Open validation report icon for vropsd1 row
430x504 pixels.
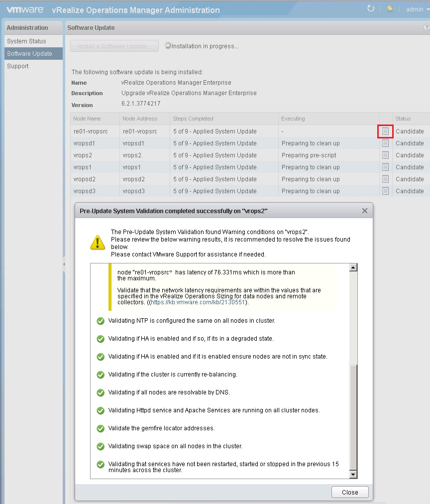(x=385, y=143)
